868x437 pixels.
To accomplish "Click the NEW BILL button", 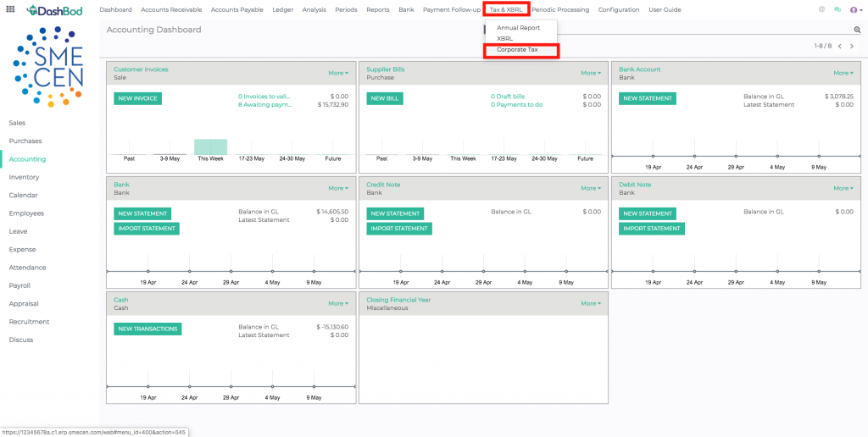I will pyautogui.click(x=385, y=98).
